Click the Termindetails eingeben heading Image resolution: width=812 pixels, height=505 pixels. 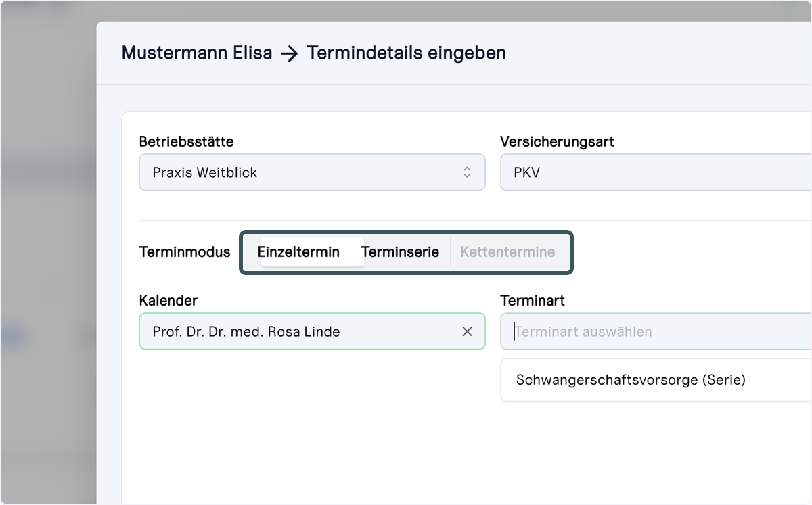[407, 53]
